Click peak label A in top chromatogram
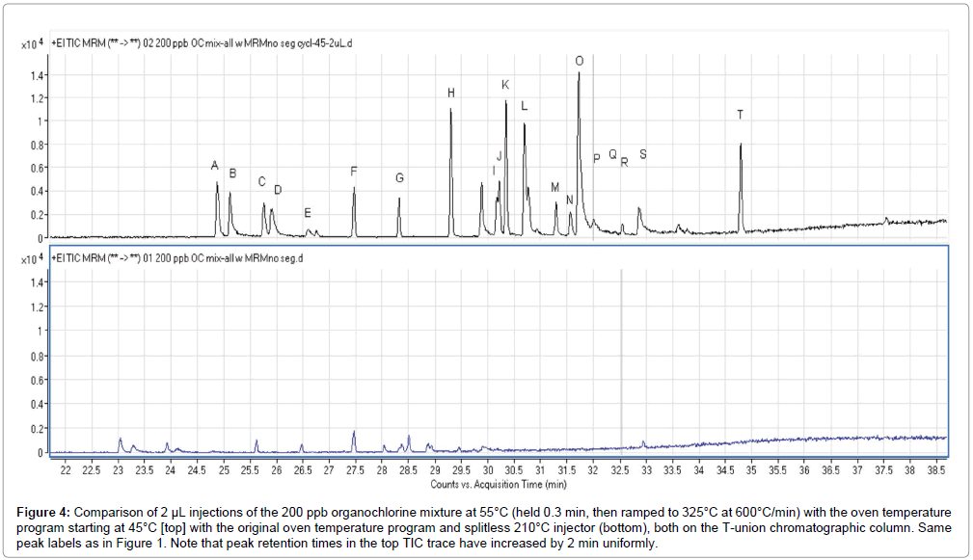This screenshot has width=973, height=560. click(215, 167)
